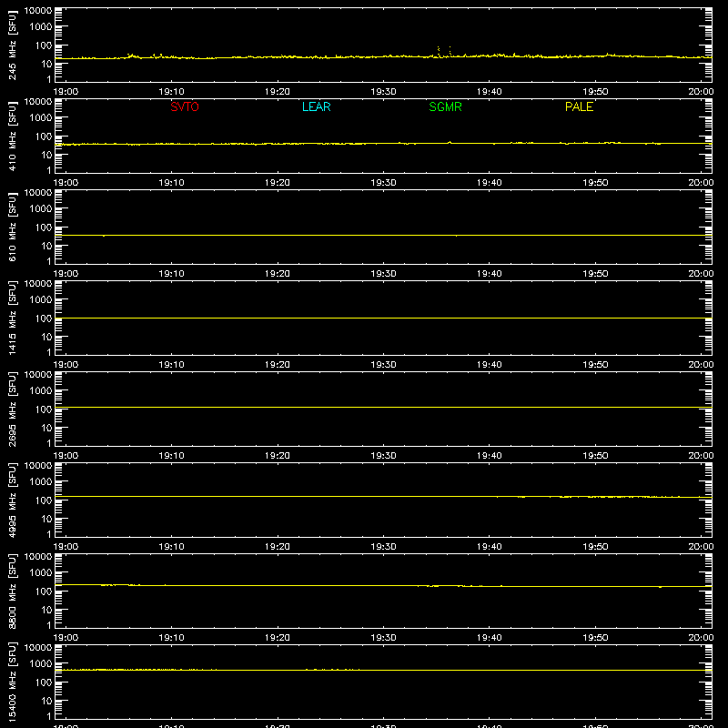Image resolution: width=728 pixels, height=728 pixels.
Task: Click the 19:30 tick label under 610 MHz plot
Action: (x=383, y=274)
